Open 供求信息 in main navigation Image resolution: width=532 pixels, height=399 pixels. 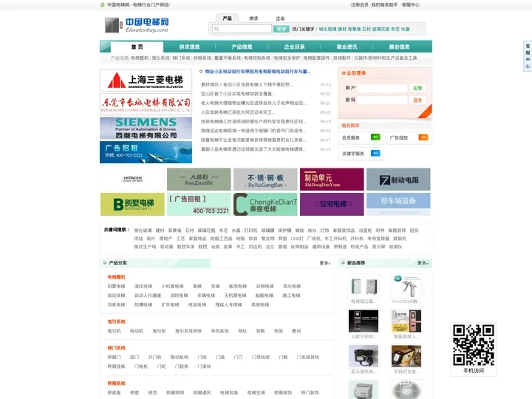tap(189, 47)
